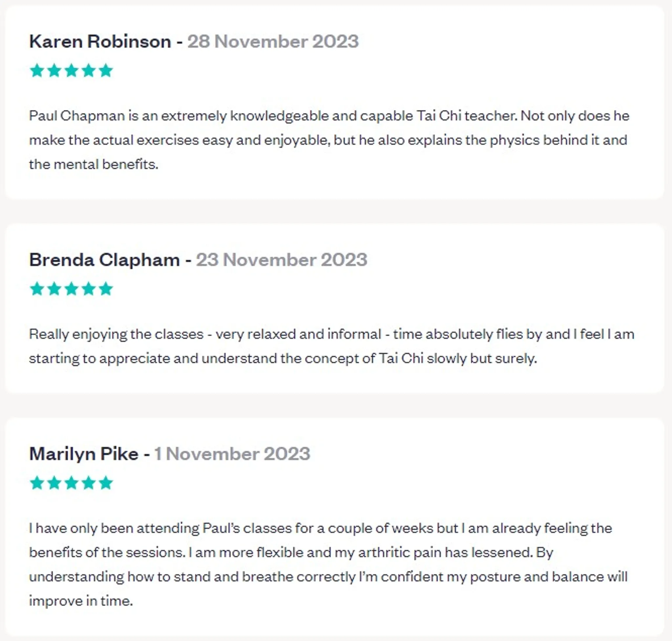
Task: Click the date 28 November 2023
Action: [273, 42]
